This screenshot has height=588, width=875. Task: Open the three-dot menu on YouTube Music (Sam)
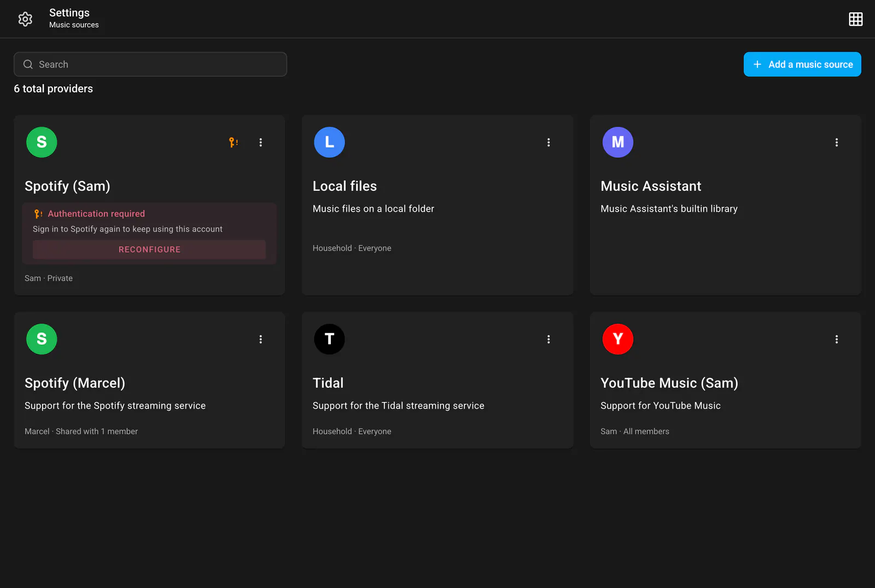[x=837, y=339]
